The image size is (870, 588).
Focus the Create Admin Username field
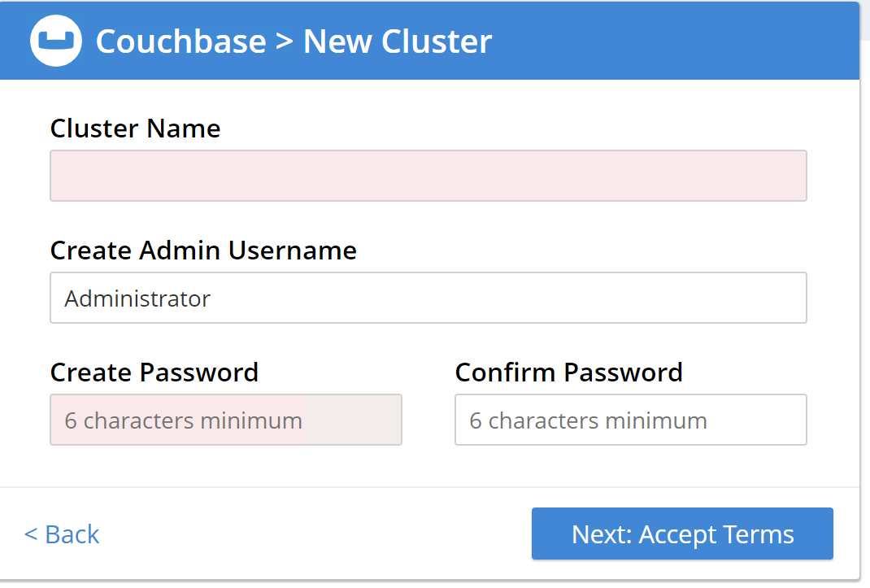pos(428,298)
